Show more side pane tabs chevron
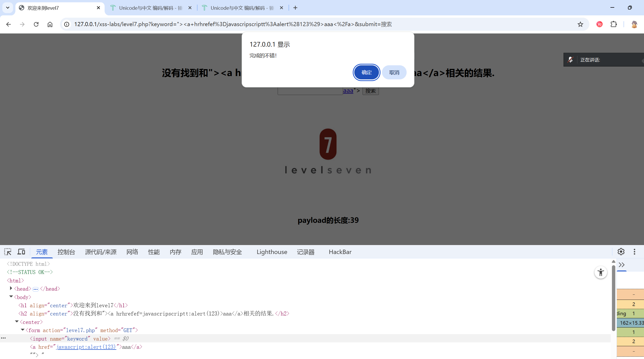Image resolution: width=644 pixels, height=359 pixels. [x=622, y=265]
